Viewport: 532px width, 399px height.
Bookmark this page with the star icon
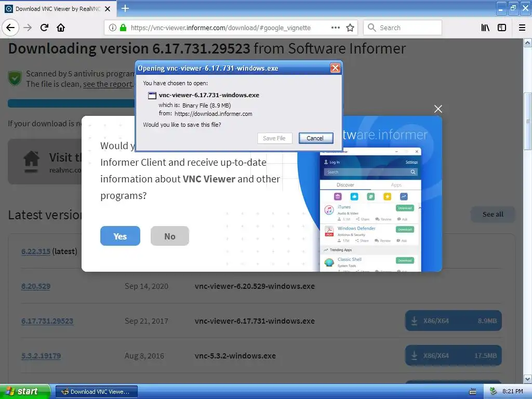coord(350,28)
